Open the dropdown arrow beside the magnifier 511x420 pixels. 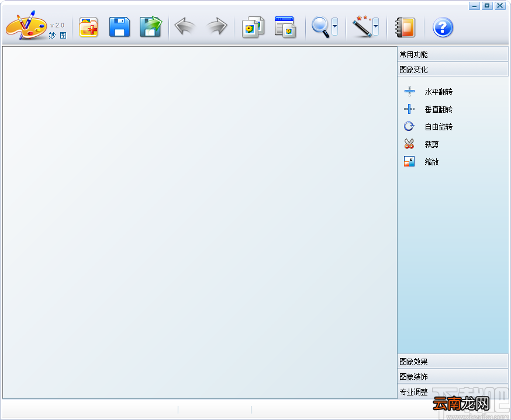[x=334, y=26]
